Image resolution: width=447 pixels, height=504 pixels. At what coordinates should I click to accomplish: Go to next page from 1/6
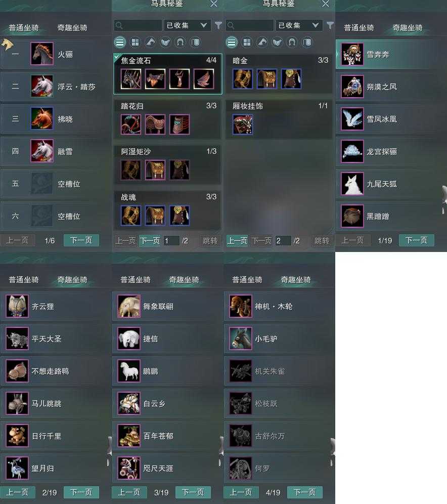[81, 240]
